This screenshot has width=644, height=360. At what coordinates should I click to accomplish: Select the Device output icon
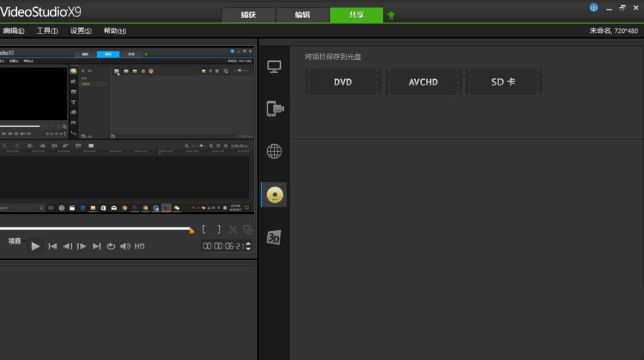point(275,109)
